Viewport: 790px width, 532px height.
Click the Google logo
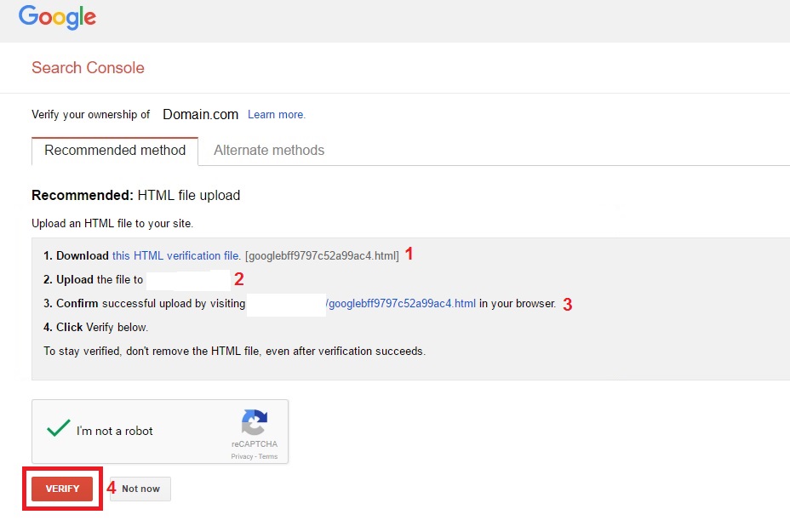click(x=57, y=17)
